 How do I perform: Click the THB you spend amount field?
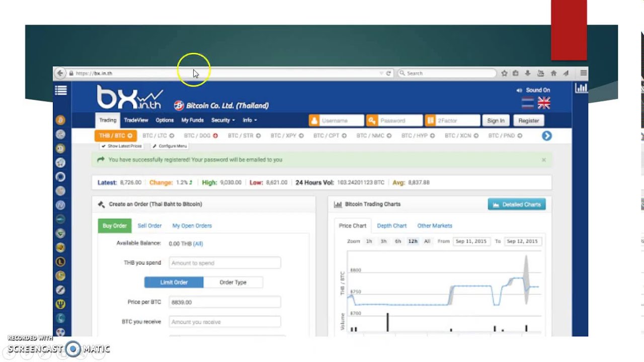pos(225,263)
